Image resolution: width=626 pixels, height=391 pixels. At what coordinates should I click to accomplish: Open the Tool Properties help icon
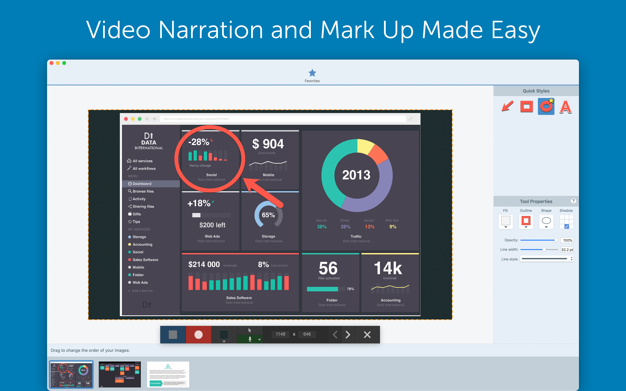[573, 201]
